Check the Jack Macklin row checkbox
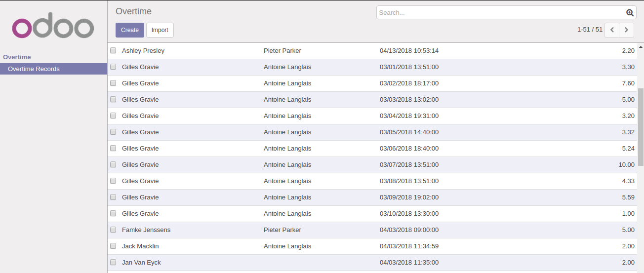644x273 pixels. pos(113,246)
